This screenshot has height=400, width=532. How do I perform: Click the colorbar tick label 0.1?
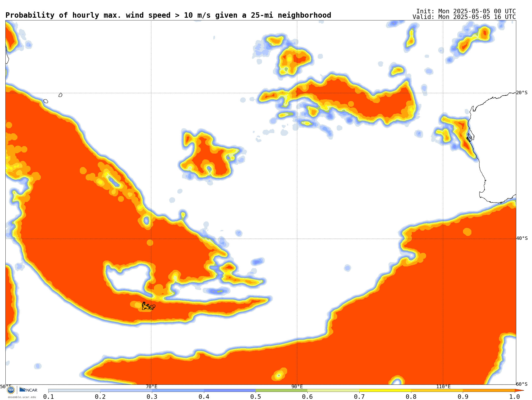tap(49, 397)
